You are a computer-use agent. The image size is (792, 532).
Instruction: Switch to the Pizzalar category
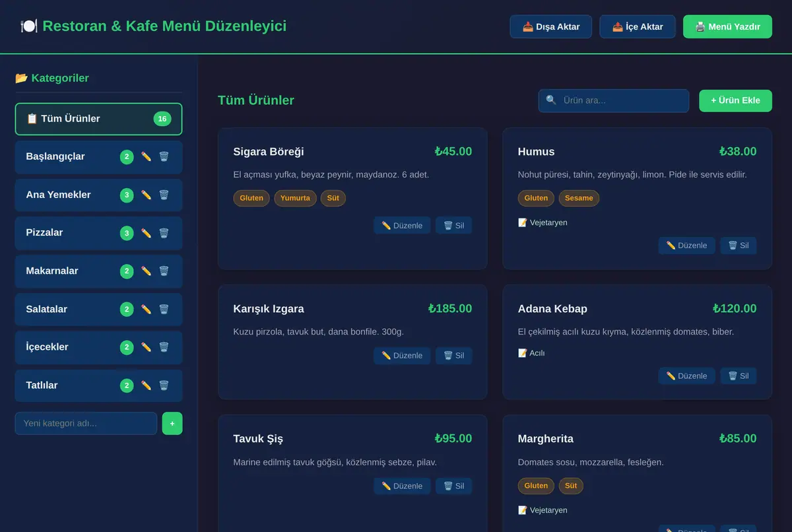tap(98, 233)
